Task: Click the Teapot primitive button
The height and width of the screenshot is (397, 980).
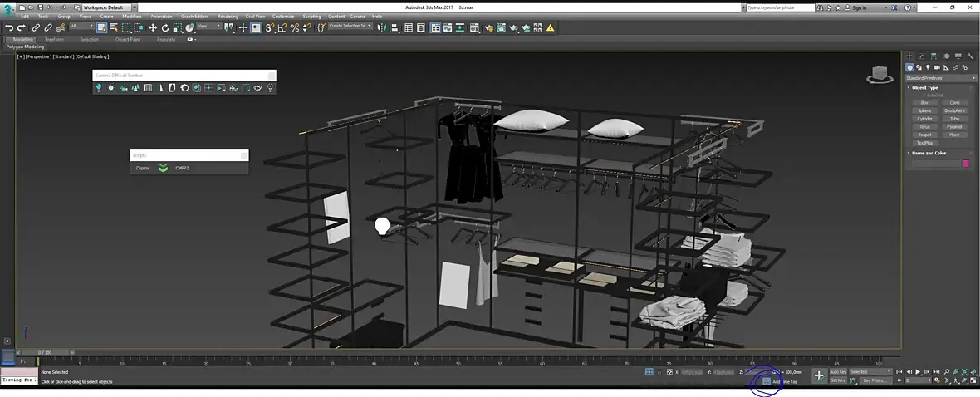Action: point(924,135)
